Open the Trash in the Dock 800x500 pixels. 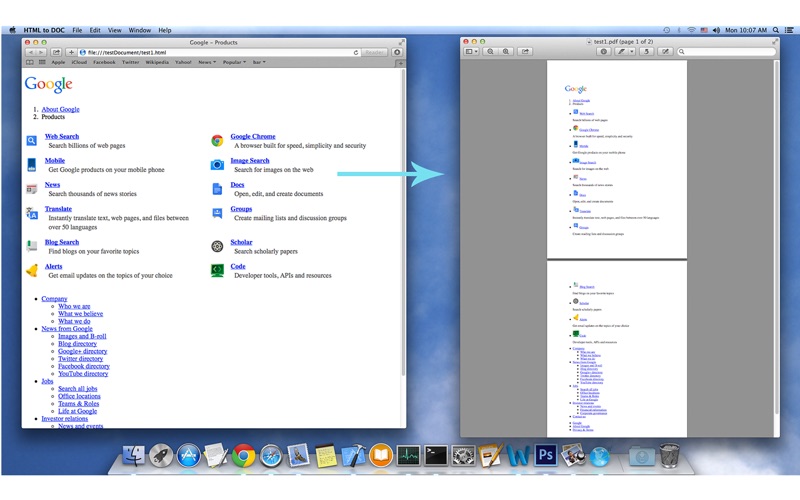669,455
